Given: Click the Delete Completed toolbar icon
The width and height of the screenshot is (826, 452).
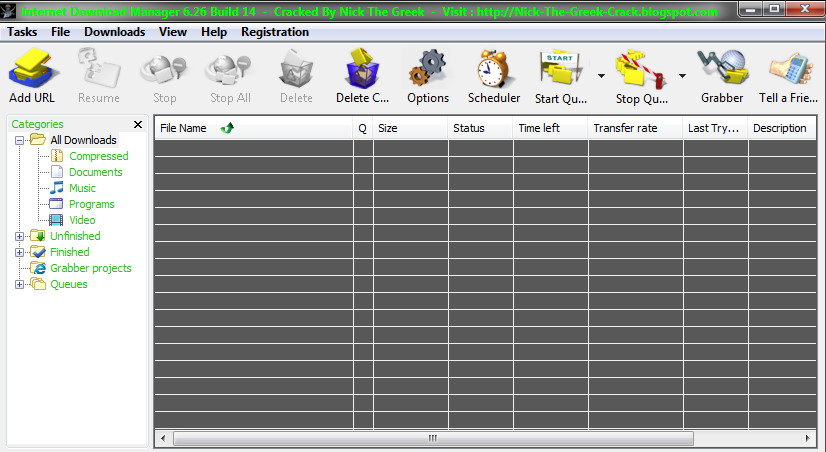Looking at the screenshot, I should click(x=362, y=68).
